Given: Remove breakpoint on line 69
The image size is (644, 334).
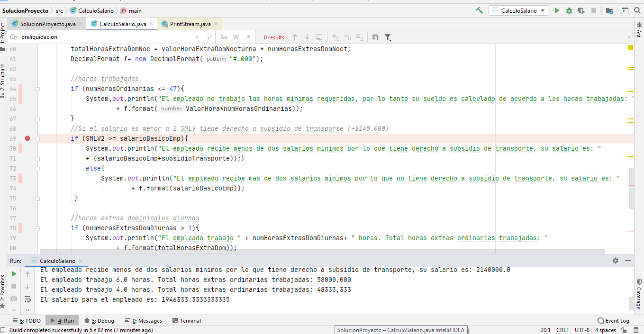Looking at the screenshot, I should (27, 138).
